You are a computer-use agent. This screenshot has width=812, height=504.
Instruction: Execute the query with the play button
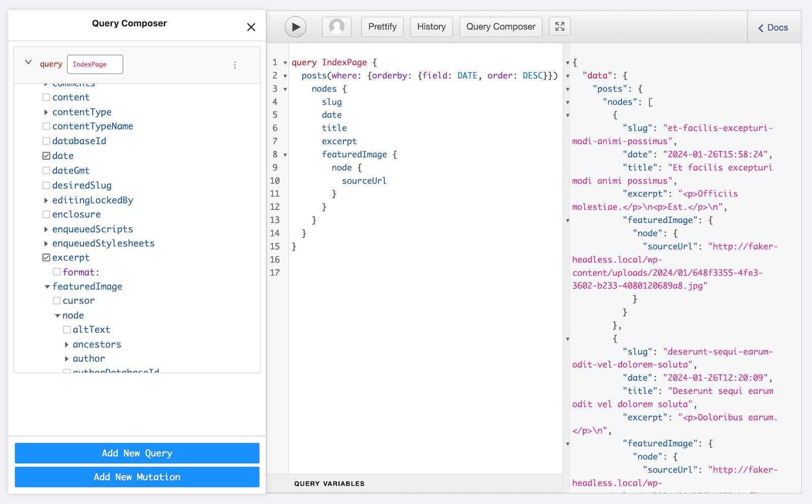pos(296,27)
